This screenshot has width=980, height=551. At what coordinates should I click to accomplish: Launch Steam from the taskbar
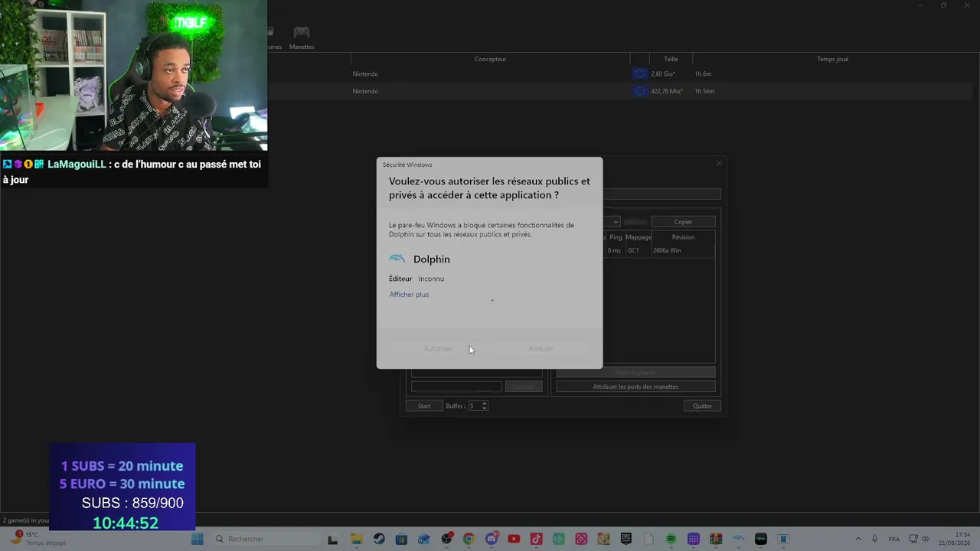pos(379,539)
